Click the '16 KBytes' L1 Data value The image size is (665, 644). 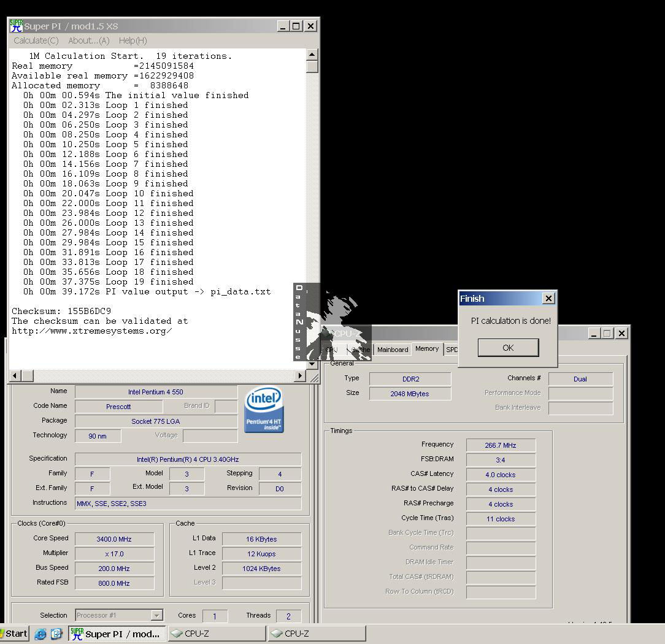click(262, 539)
